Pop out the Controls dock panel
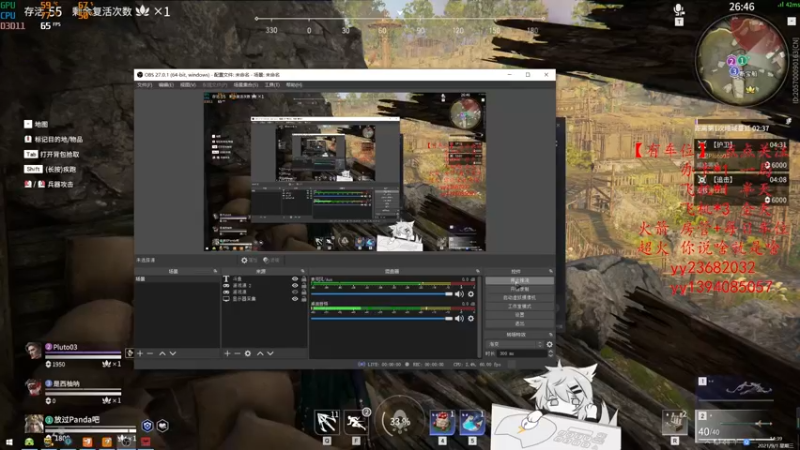Image resolution: width=800 pixels, height=450 pixels. pyautogui.click(x=551, y=271)
